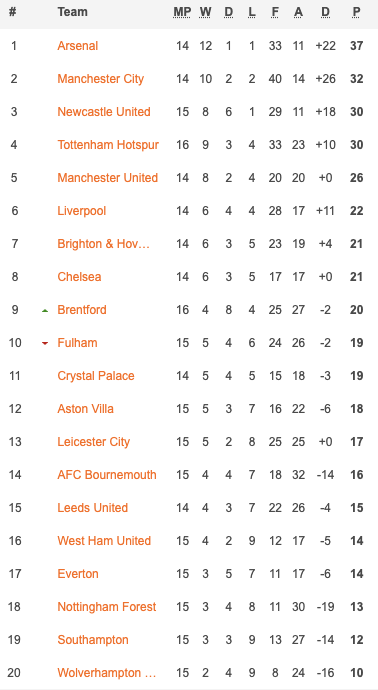Click the P points column header

(x=356, y=12)
